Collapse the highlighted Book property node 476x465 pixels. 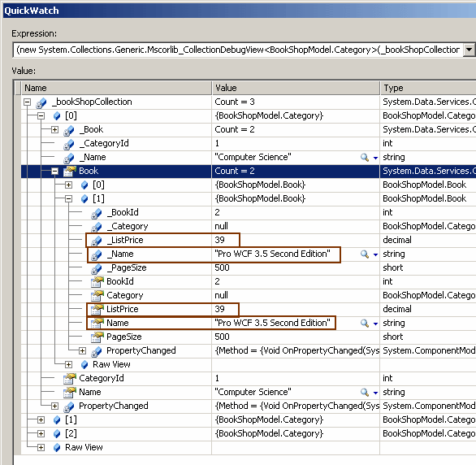point(54,172)
